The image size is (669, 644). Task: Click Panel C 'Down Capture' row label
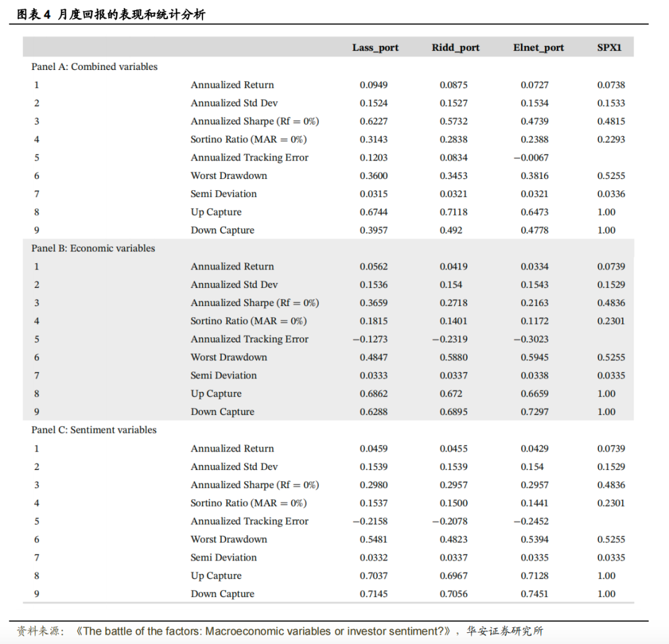pyautogui.click(x=222, y=594)
